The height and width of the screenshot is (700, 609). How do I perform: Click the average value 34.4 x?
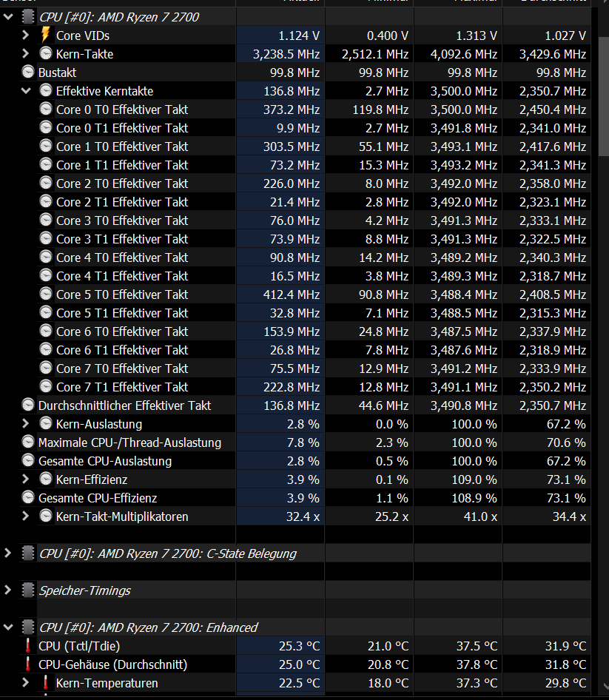pos(569,516)
